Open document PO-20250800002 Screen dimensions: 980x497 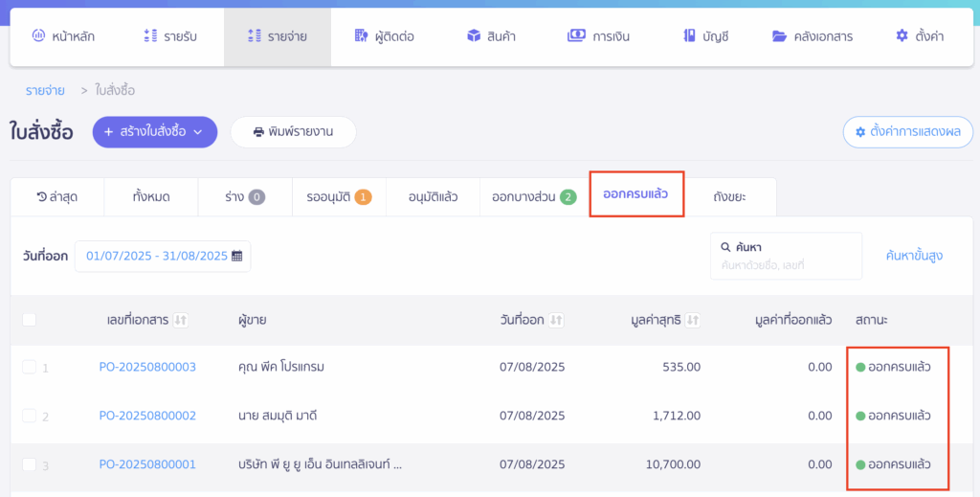point(147,416)
